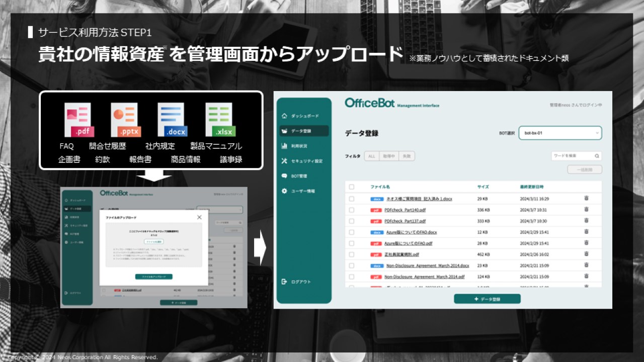
Task: Click trash icon for Non-Disclosure_Agreement_March.2014.pdf
Action: click(x=586, y=277)
